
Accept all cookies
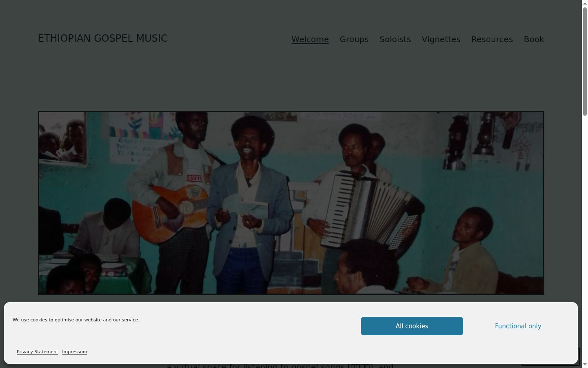[x=412, y=326]
